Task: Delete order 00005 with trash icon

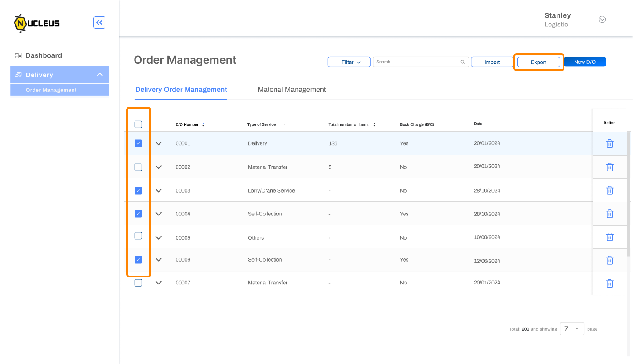Action: tap(610, 237)
